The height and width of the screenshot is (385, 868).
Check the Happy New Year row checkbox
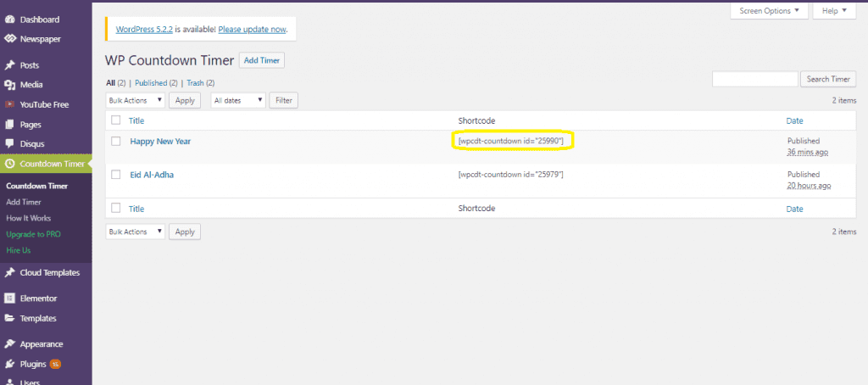(115, 142)
